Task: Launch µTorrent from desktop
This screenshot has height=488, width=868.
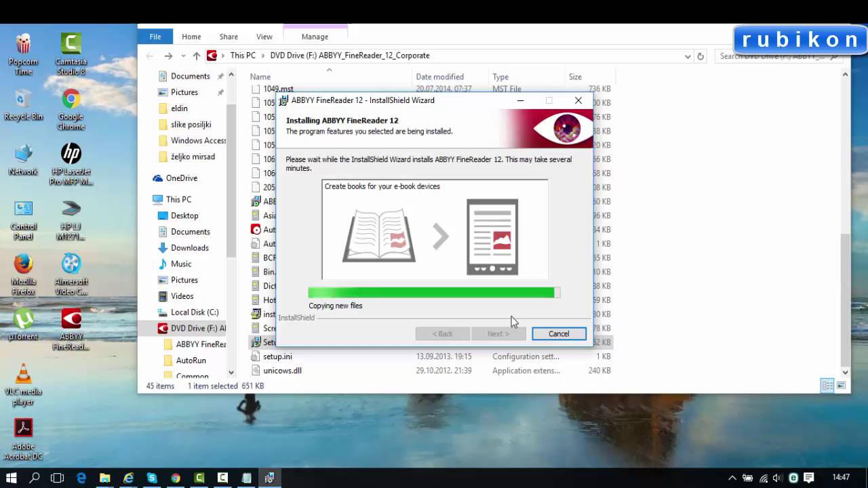Action: [x=24, y=325]
